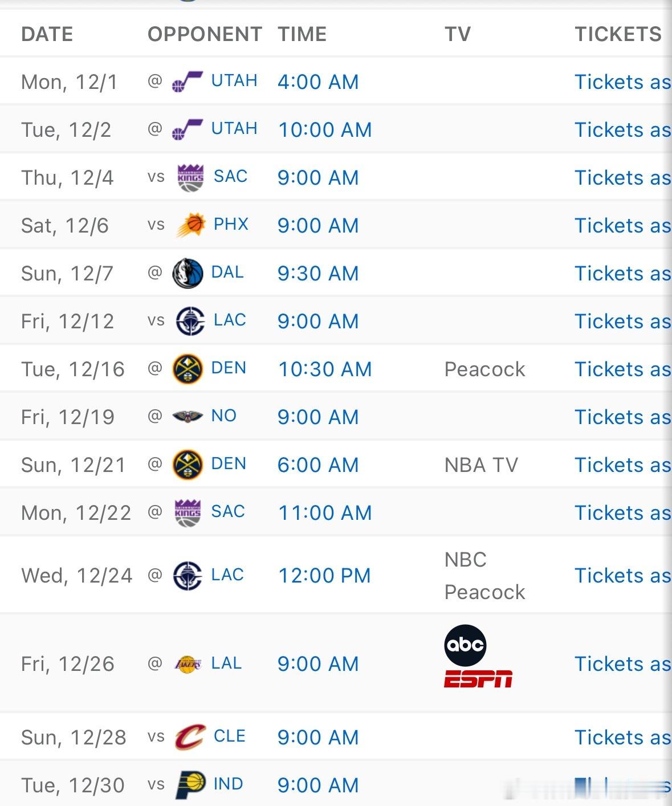
Task: Click the Indiana Pacers logo
Action: (190, 784)
